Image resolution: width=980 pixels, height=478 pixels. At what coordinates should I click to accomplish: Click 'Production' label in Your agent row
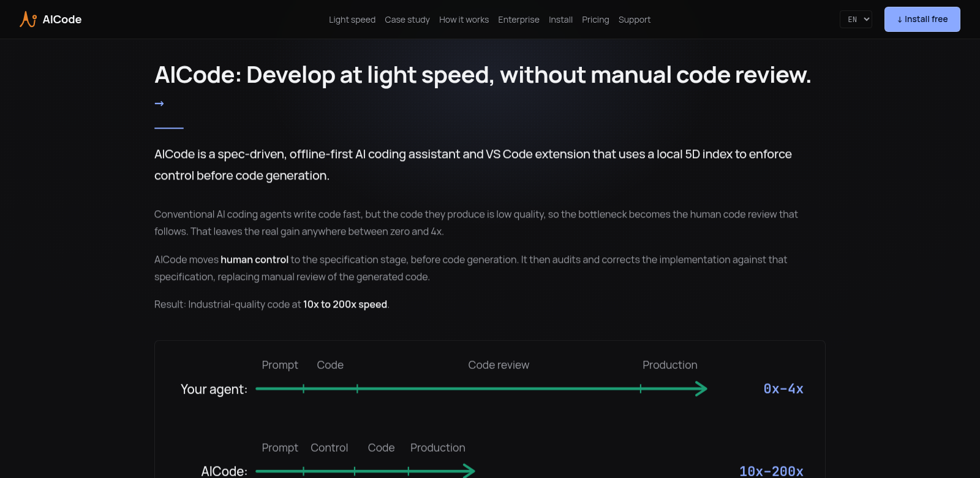click(x=669, y=365)
